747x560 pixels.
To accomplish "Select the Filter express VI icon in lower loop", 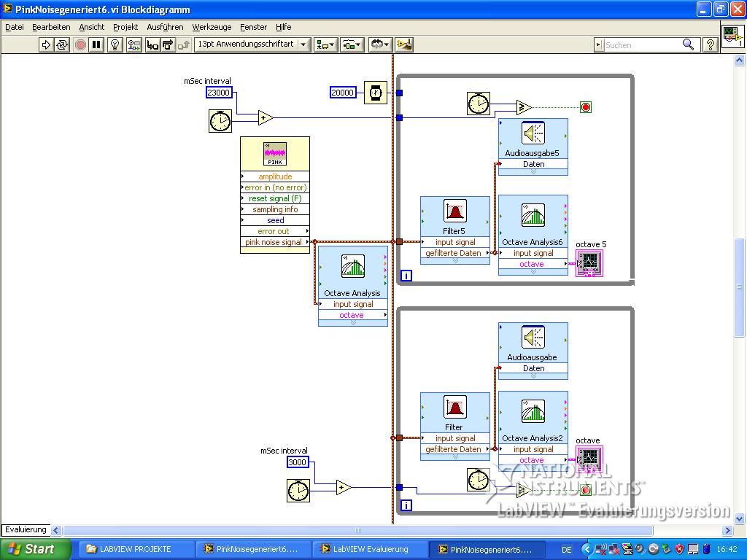I will coord(455,407).
